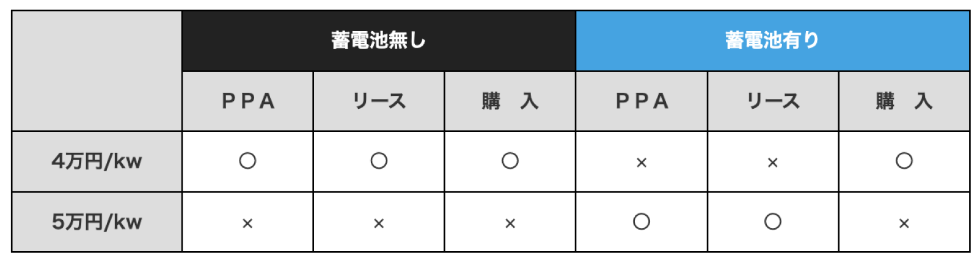Click circle for 5万円 PPA with battery
Screen dimensions: 980x264
click(x=642, y=221)
